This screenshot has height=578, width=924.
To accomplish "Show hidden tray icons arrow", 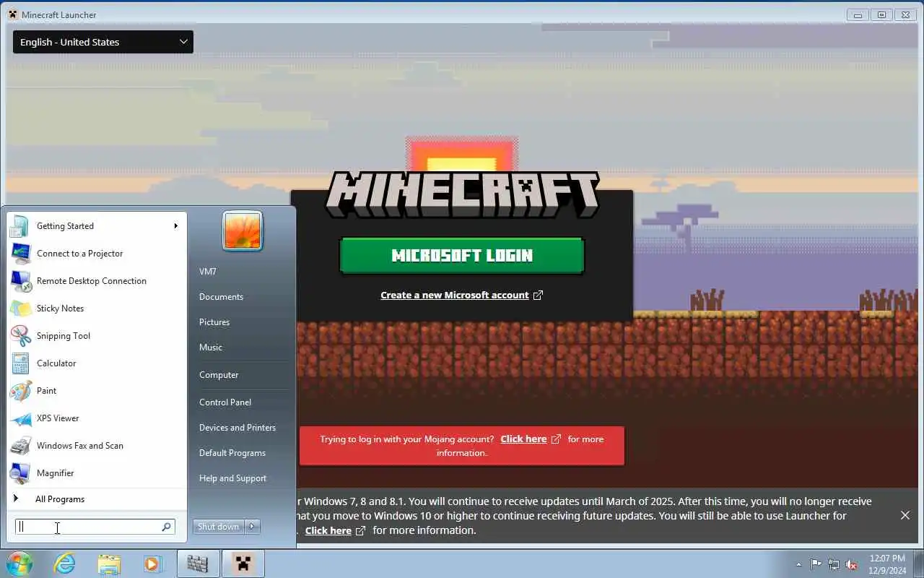I will point(798,564).
